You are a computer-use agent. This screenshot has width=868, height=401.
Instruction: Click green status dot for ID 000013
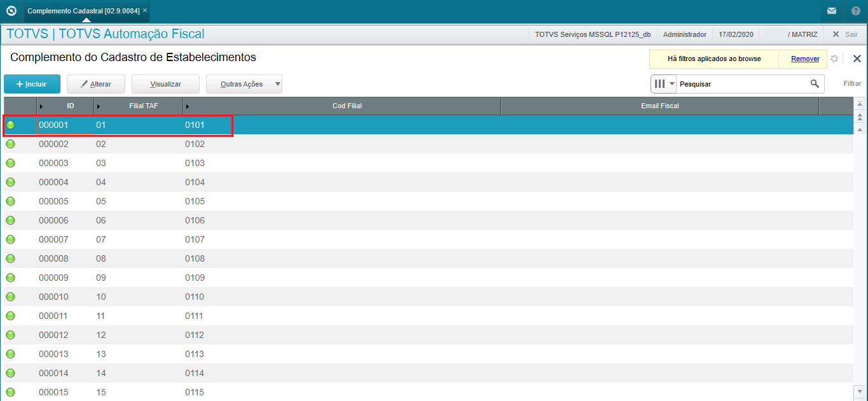click(x=10, y=354)
